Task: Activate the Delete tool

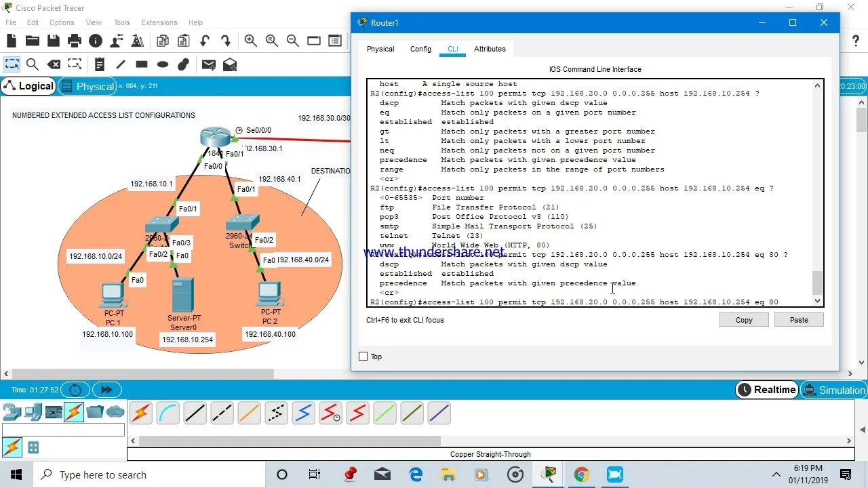Action: point(54,64)
